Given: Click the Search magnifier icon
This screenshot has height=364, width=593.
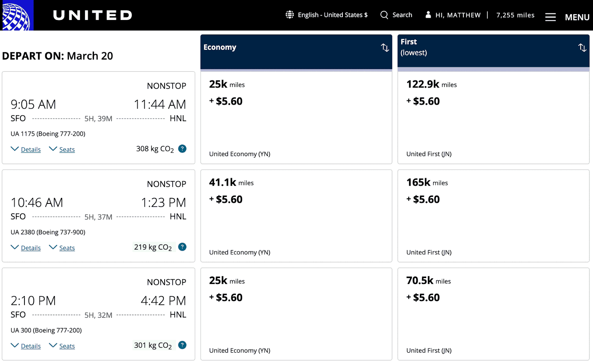Looking at the screenshot, I should coord(384,15).
